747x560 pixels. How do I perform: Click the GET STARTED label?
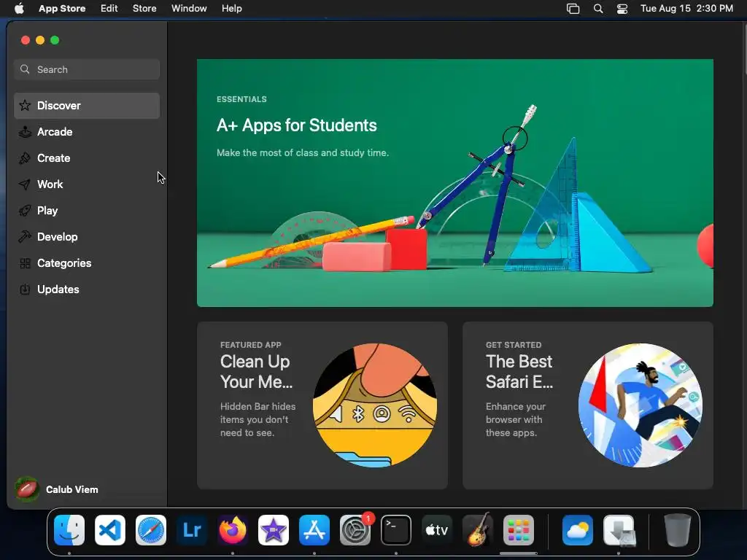click(x=514, y=345)
